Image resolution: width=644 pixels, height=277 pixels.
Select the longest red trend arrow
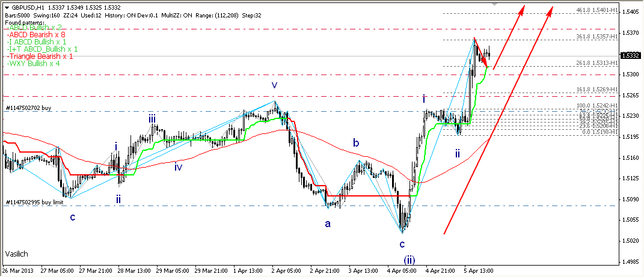click(498, 120)
